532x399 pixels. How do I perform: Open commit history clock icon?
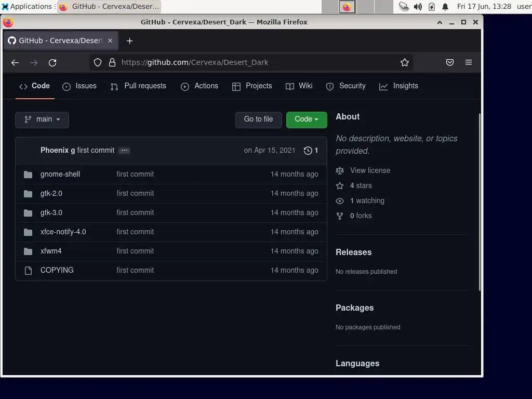(308, 151)
